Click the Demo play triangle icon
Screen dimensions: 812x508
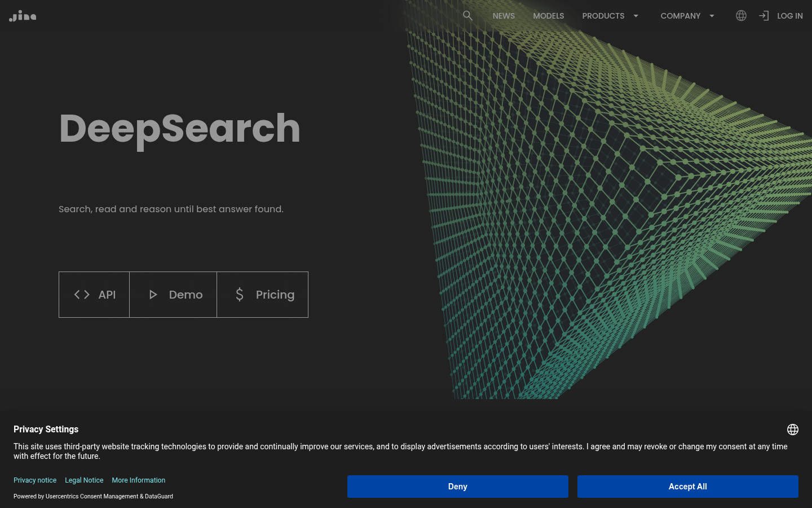[x=153, y=295]
